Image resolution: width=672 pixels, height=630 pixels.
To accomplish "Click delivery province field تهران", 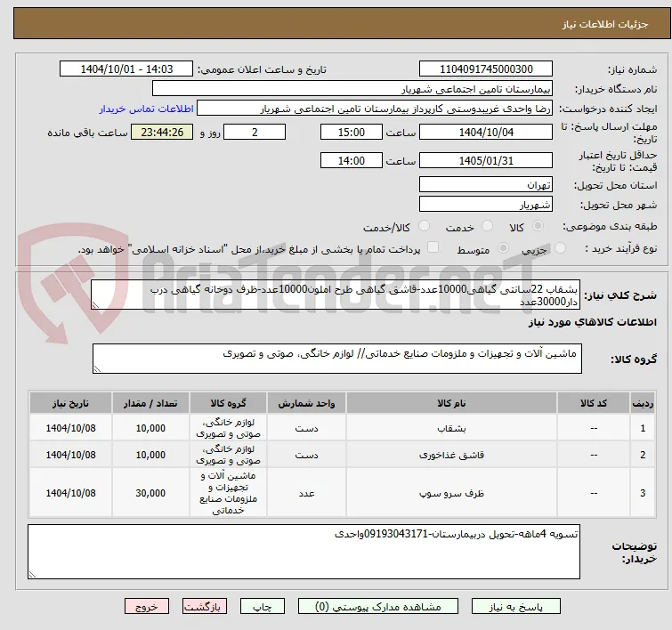I will pyautogui.click(x=486, y=185).
